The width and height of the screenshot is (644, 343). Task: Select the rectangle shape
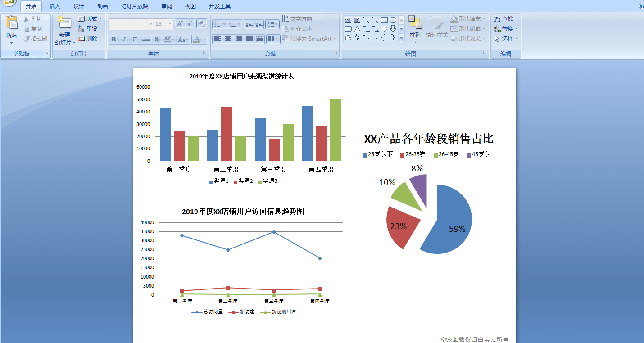point(384,19)
